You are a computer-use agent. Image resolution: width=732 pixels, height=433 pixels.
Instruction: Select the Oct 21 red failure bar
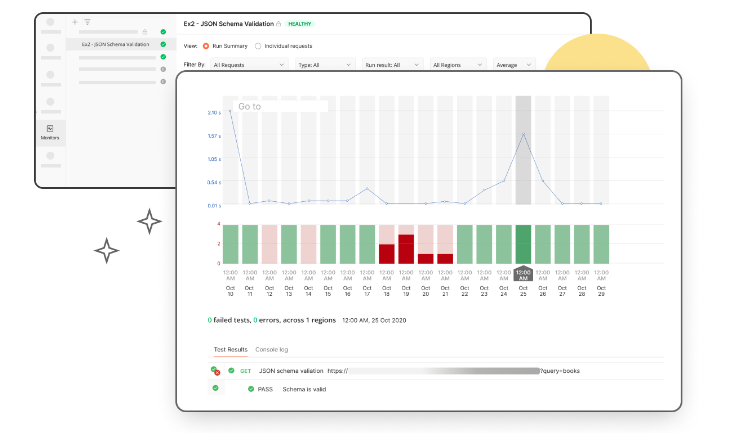coord(445,259)
